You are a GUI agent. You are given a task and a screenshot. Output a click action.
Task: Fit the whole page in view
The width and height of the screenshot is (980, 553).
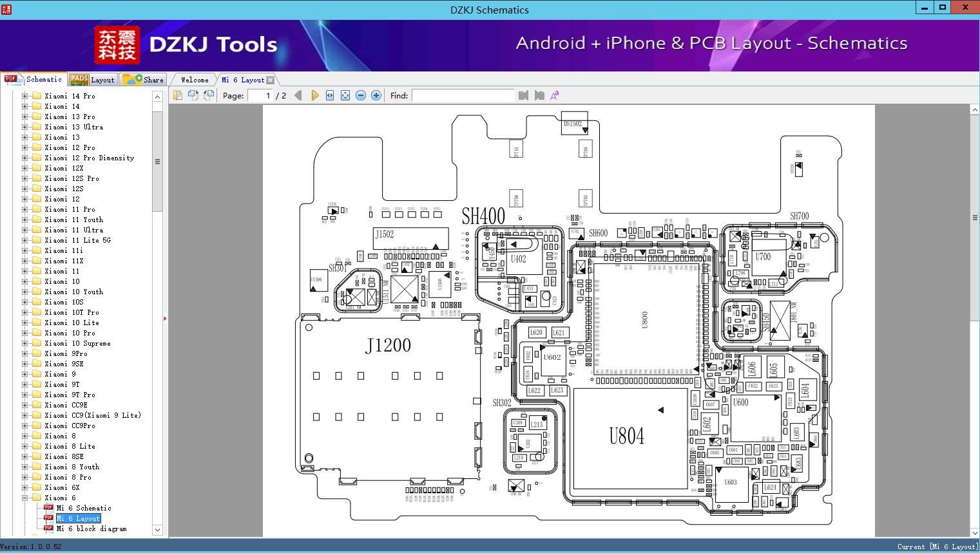345,95
